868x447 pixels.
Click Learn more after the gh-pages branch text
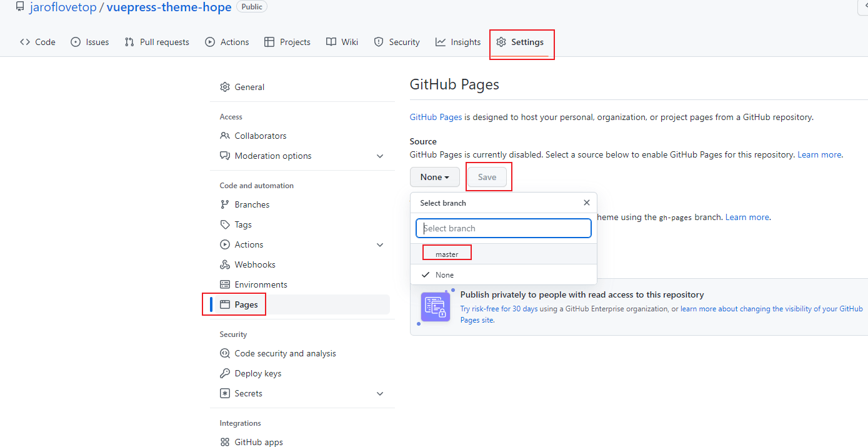(x=747, y=217)
